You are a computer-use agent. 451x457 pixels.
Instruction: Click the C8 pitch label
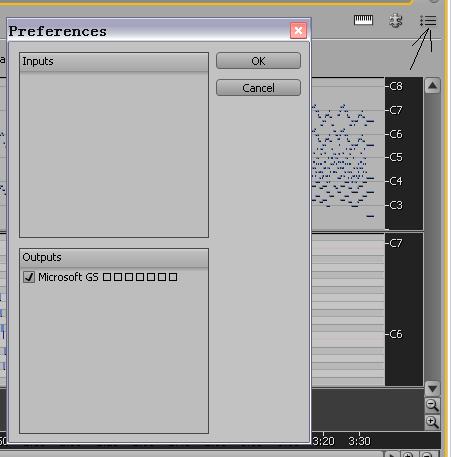pyautogui.click(x=396, y=86)
